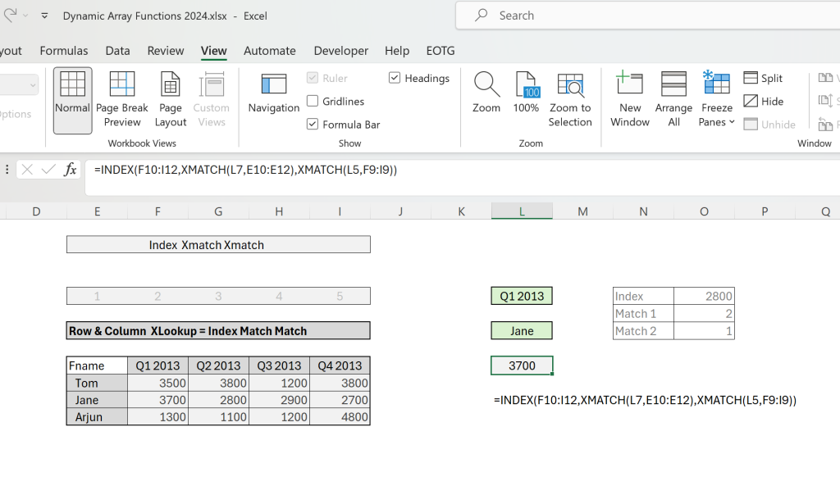Click the Insert Function fx icon
The height and width of the screenshot is (504, 840).
pyautogui.click(x=71, y=170)
